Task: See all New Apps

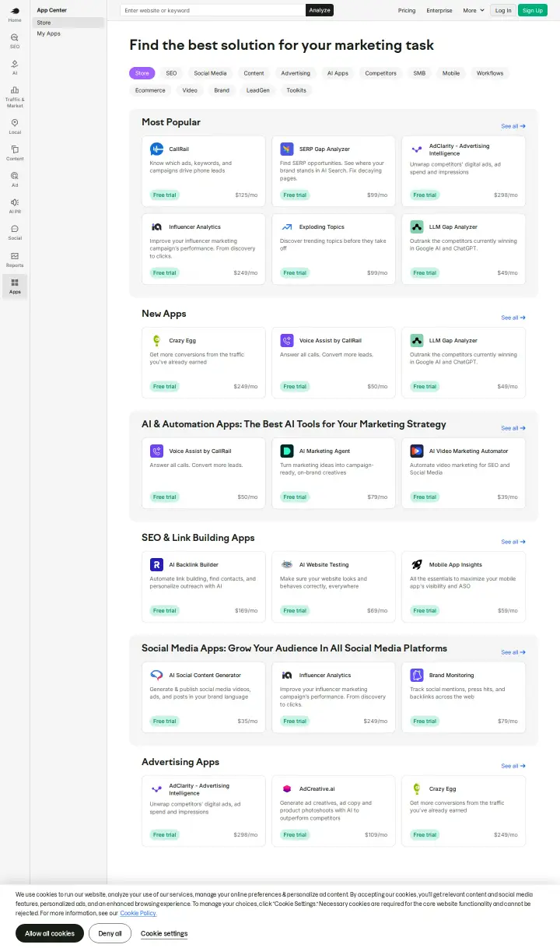Action: (513, 318)
